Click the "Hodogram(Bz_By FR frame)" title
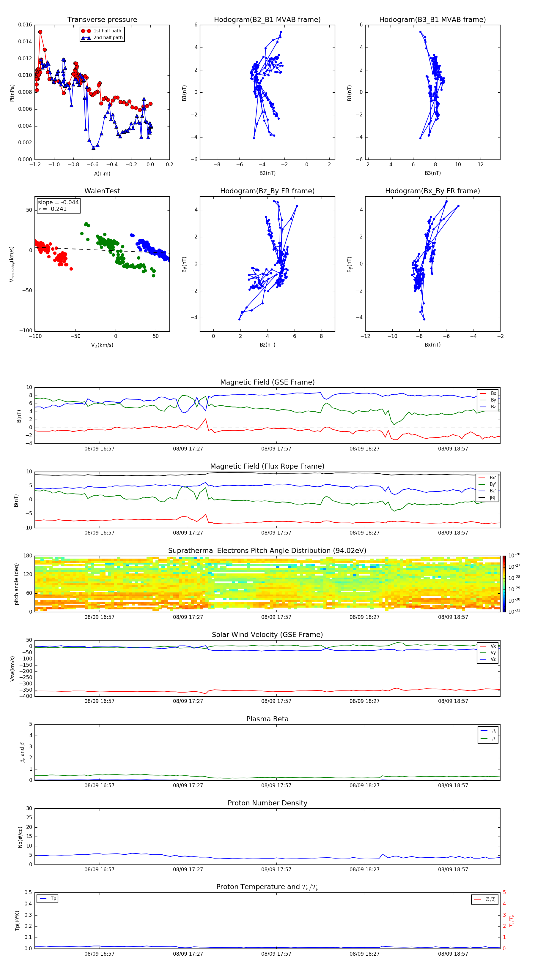The image size is (535, 980). [x=267, y=191]
